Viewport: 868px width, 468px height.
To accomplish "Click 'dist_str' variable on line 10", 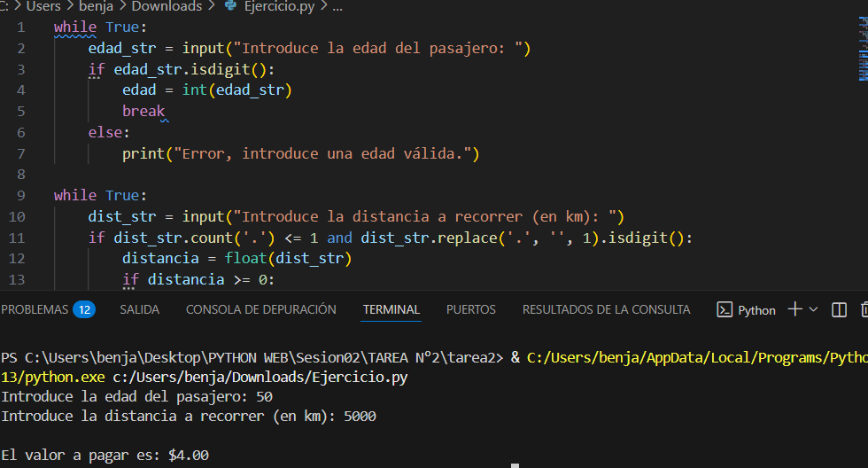I will [122, 216].
